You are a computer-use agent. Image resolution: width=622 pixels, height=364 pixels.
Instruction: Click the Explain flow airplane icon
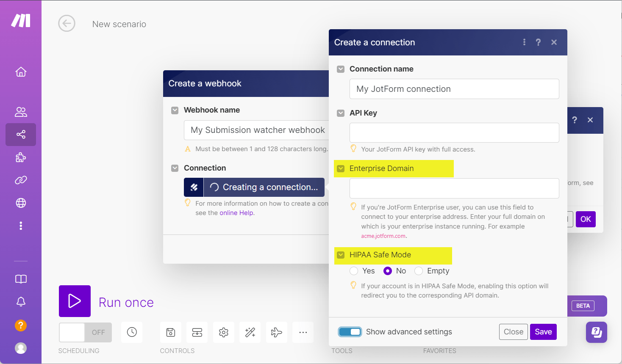pyautogui.click(x=276, y=332)
